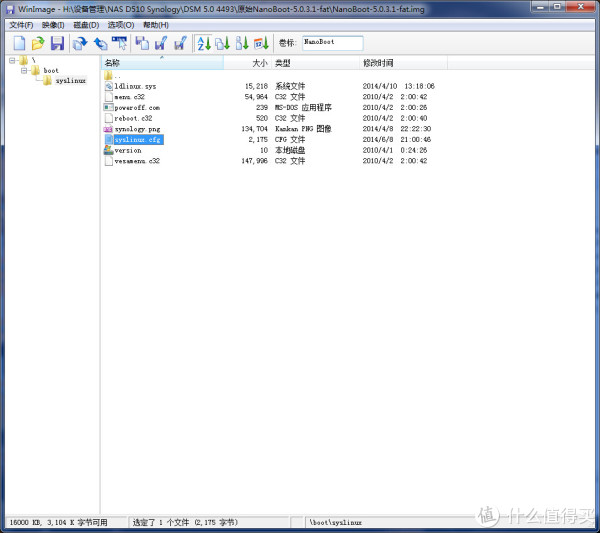Click the Open image folder icon
This screenshot has width=600, height=533.
click(x=38, y=43)
